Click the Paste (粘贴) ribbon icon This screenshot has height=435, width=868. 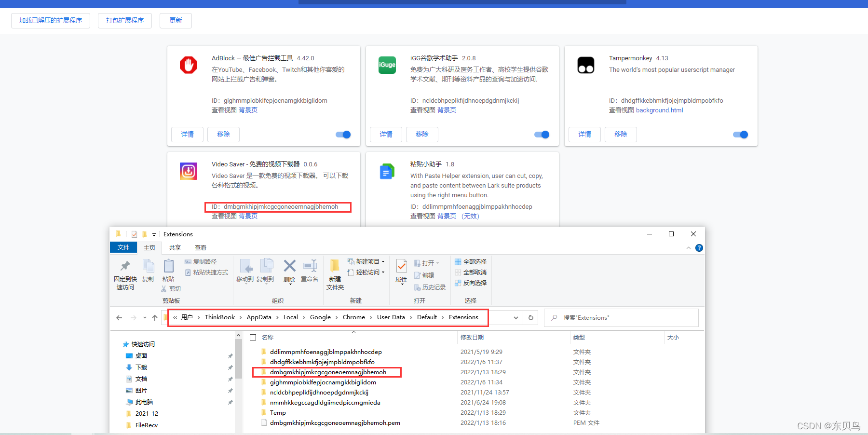[x=169, y=266]
